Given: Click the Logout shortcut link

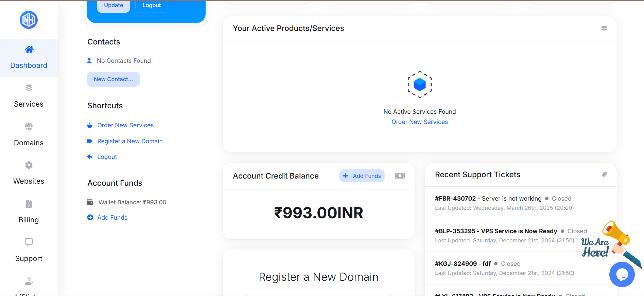Looking at the screenshot, I should tap(107, 157).
